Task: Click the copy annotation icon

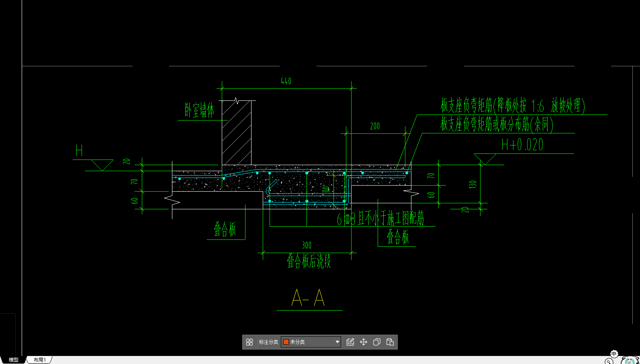Action: pyautogui.click(x=377, y=342)
